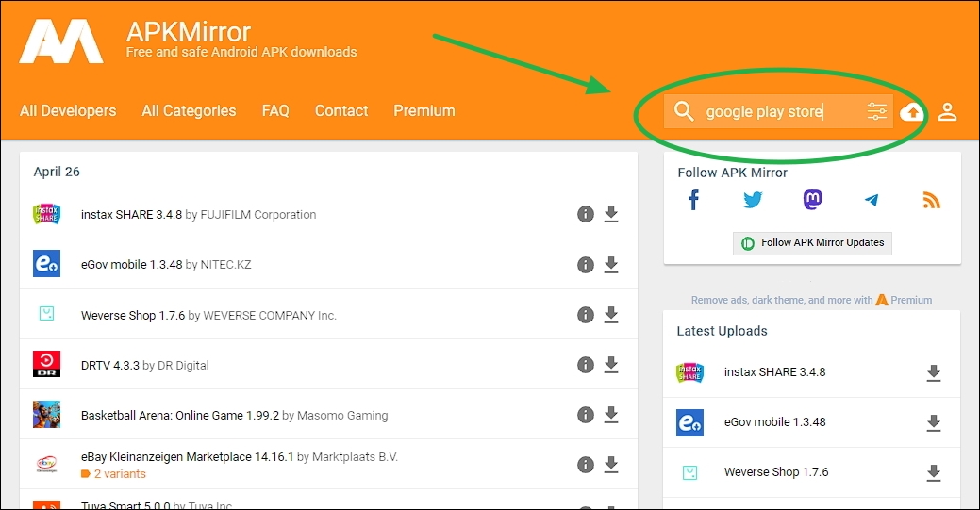Open advanced search filter options icon
The width and height of the screenshot is (980, 510).
point(877,111)
